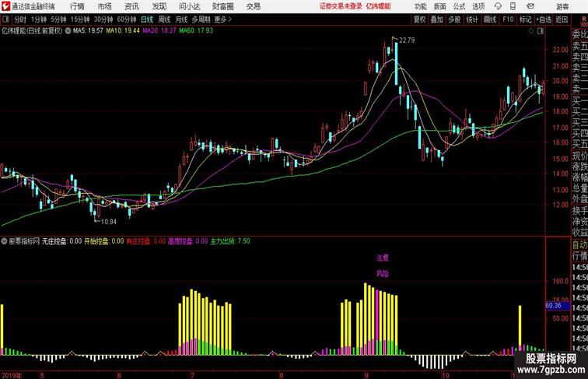
Task: Open the 发现 menu
Action: tap(159, 6)
